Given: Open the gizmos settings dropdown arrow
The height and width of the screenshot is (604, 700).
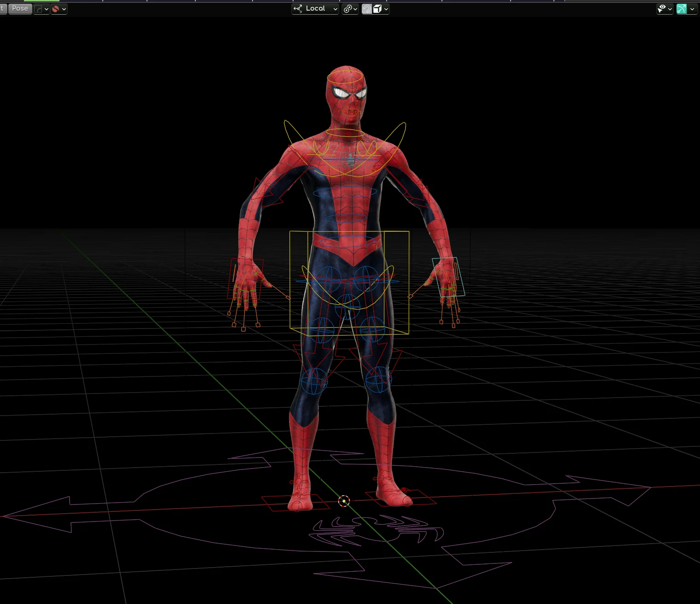Looking at the screenshot, I should click(x=692, y=9).
